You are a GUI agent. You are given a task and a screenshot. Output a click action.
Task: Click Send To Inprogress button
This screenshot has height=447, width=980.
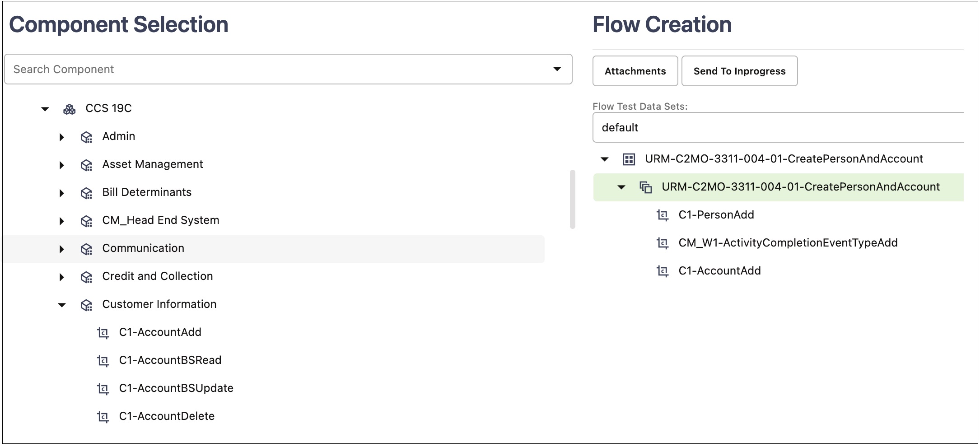tap(740, 71)
